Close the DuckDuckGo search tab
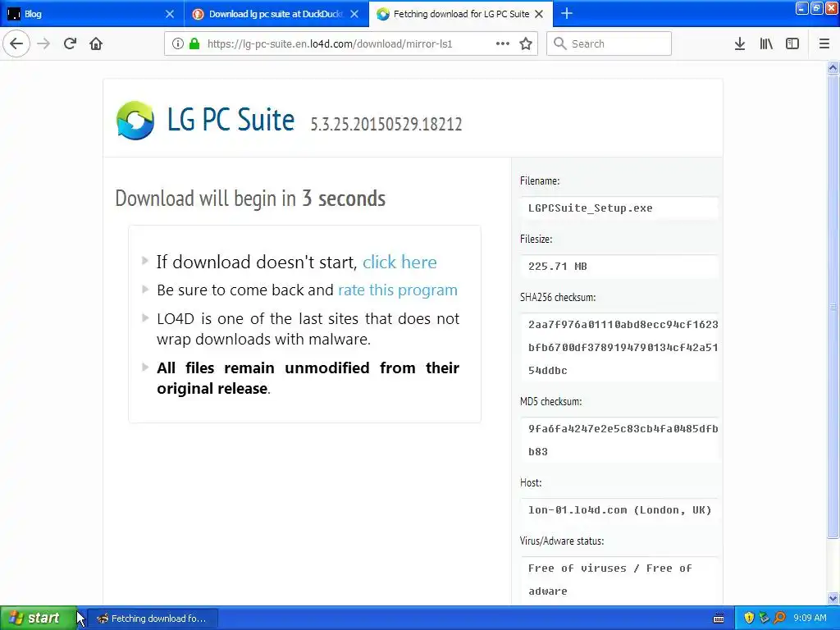 354,14
